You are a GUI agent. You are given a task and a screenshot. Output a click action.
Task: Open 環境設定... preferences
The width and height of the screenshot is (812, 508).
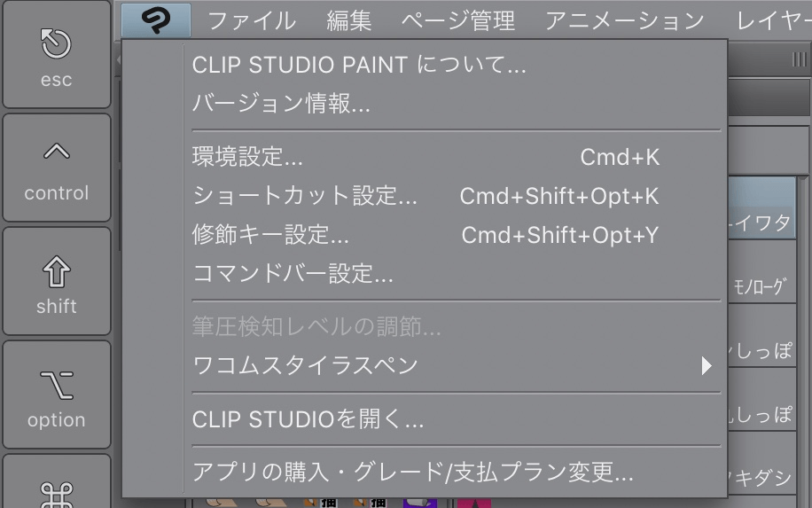click(247, 158)
